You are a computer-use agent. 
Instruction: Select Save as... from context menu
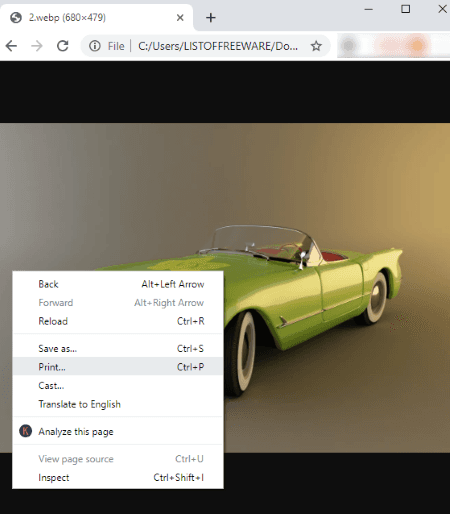tap(118, 349)
